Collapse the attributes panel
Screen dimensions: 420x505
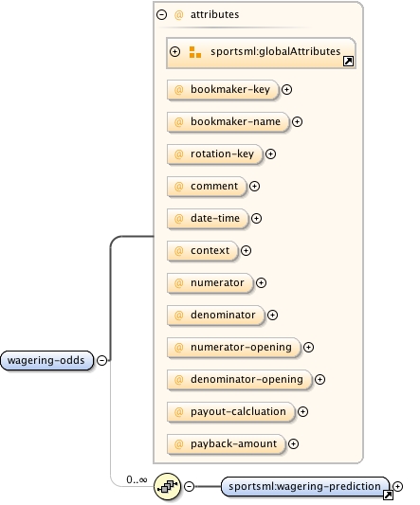click(161, 14)
